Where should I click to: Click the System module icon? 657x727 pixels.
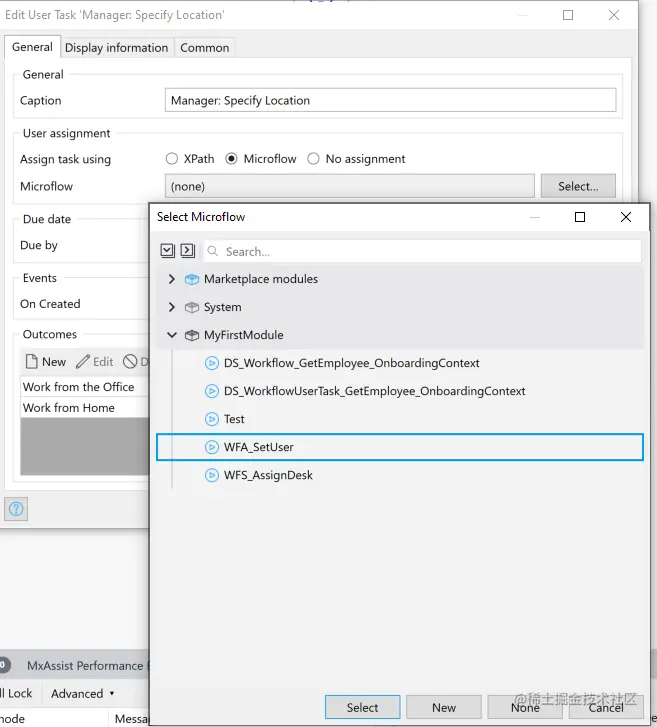pyautogui.click(x=192, y=307)
